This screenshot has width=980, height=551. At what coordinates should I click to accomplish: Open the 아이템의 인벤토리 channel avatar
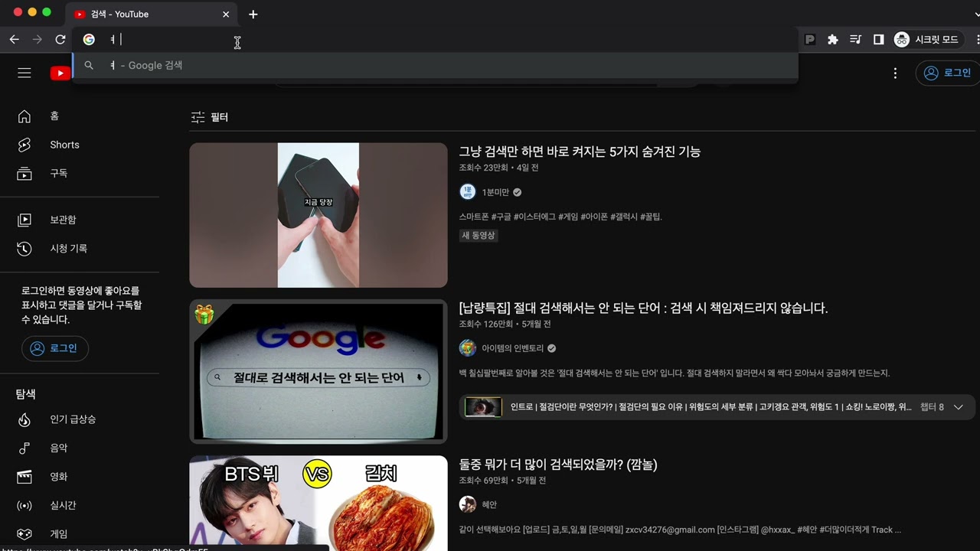click(468, 348)
